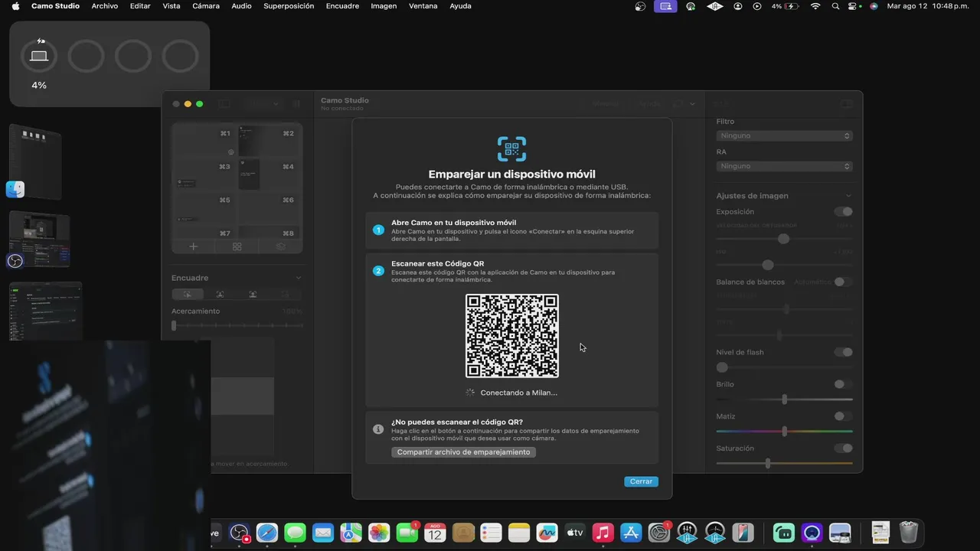
Task: Click the Acercamiento zoom slider
Action: [x=237, y=325]
